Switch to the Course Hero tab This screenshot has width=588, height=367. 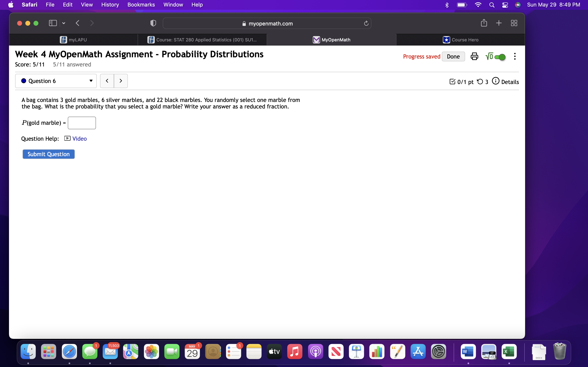pos(460,40)
